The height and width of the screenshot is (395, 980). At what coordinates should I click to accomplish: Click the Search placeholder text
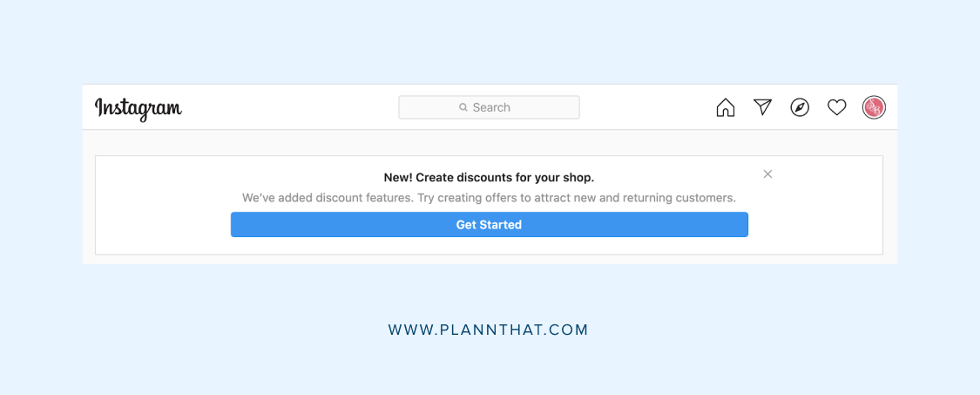491,107
